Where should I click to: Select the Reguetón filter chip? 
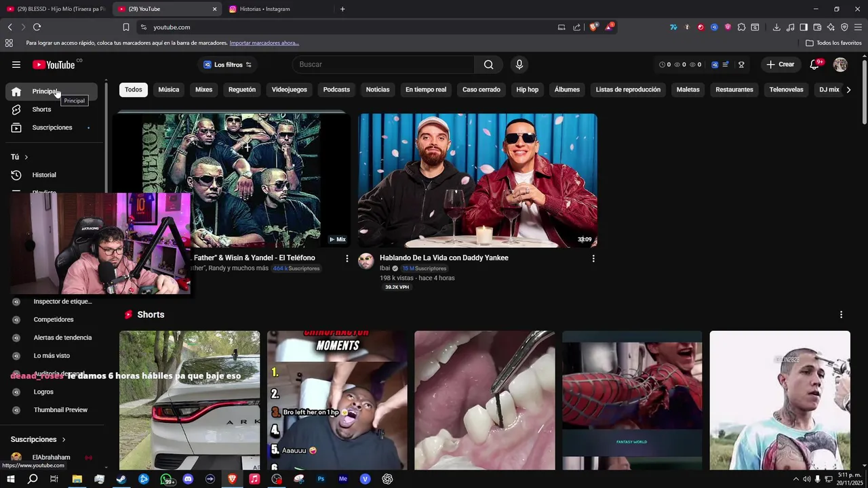[x=242, y=89]
